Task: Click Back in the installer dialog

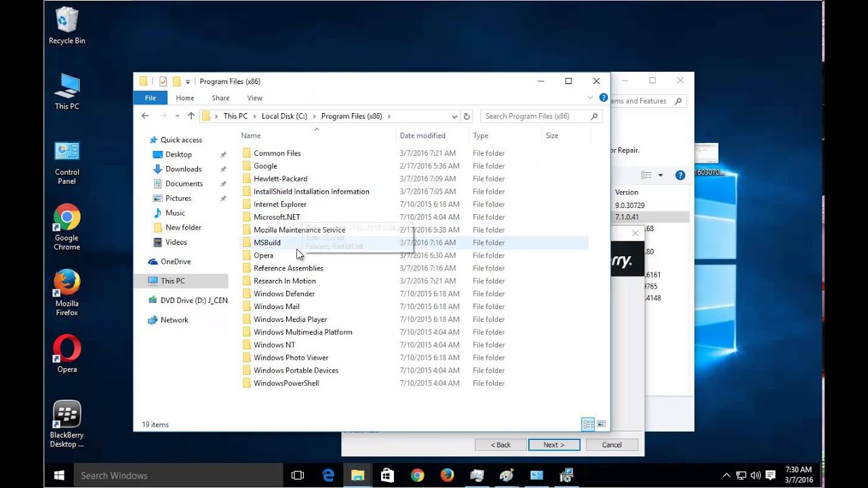Action: [x=501, y=445]
